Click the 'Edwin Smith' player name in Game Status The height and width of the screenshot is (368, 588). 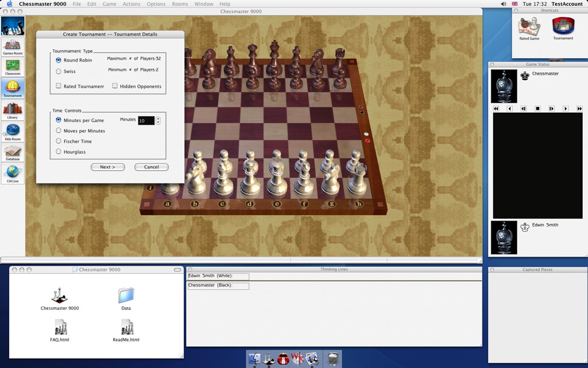click(x=545, y=225)
